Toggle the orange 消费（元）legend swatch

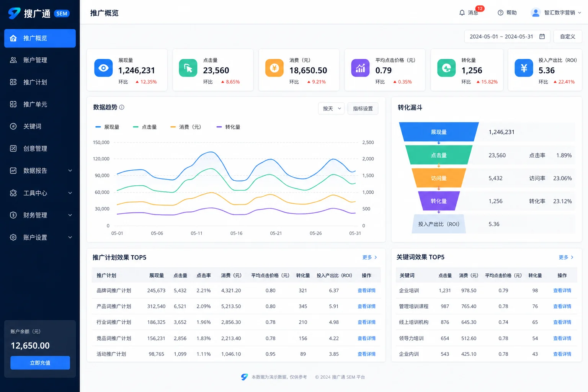(x=173, y=127)
